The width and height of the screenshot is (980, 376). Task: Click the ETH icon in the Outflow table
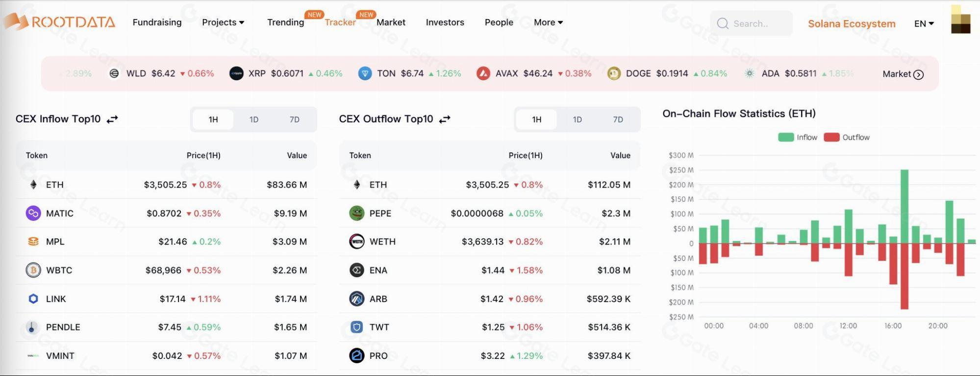(357, 185)
